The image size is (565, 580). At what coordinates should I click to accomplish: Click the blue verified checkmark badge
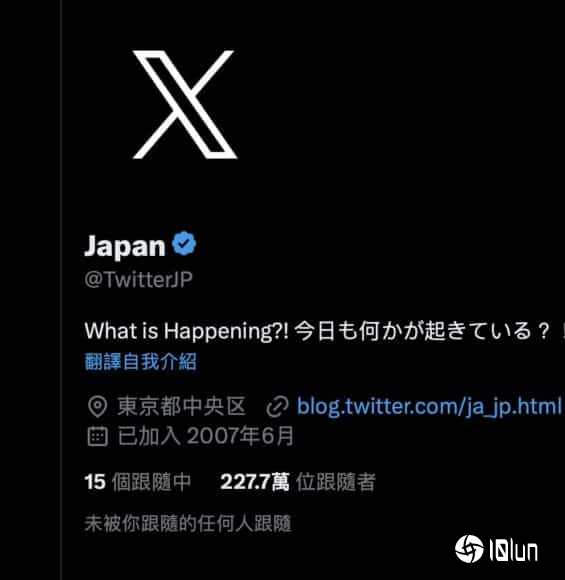(x=184, y=244)
